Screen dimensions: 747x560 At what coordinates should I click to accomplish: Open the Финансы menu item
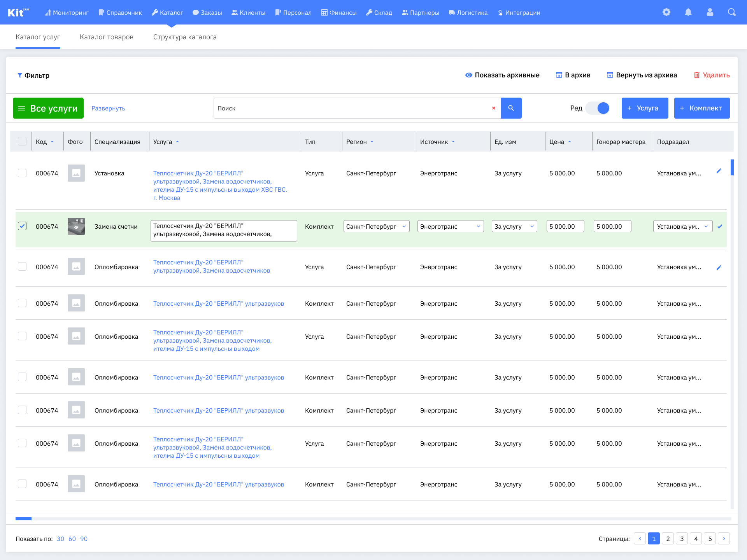pos(339,12)
